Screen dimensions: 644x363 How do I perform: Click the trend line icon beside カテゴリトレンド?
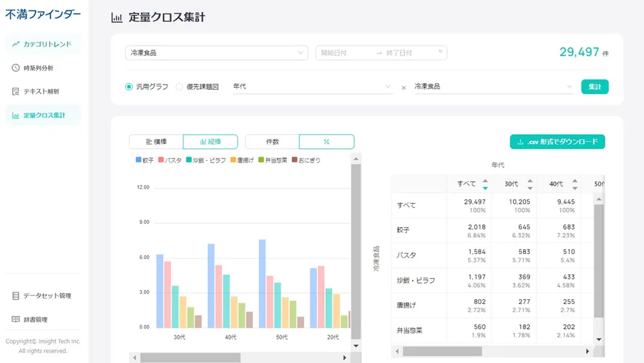pyautogui.click(x=15, y=44)
